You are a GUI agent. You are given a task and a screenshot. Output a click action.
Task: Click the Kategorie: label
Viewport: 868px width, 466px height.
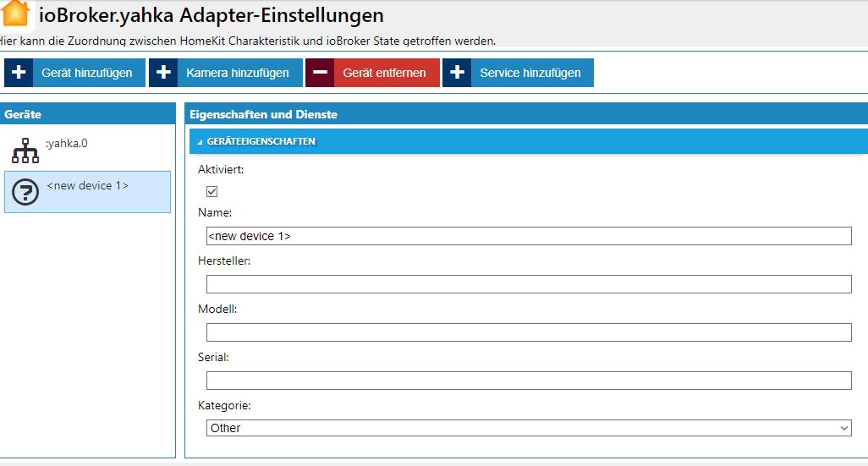pyautogui.click(x=224, y=405)
